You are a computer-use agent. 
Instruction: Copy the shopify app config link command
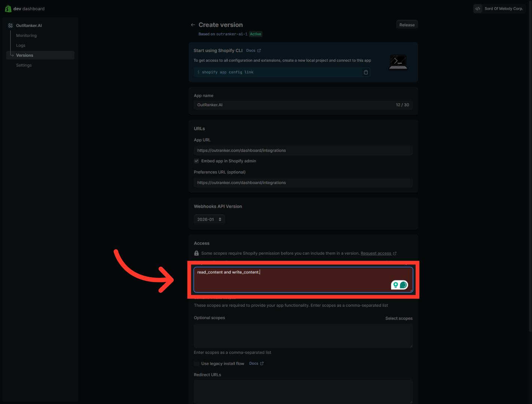366,72
